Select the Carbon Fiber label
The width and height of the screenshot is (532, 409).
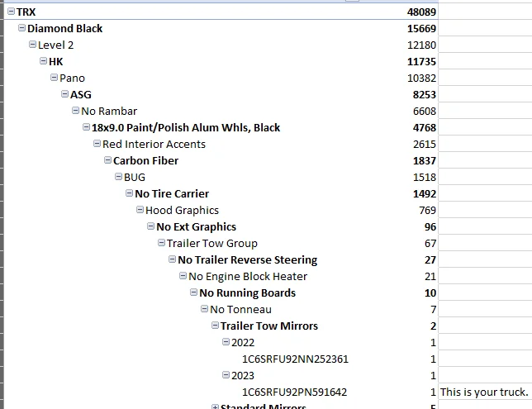pyautogui.click(x=145, y=160)
